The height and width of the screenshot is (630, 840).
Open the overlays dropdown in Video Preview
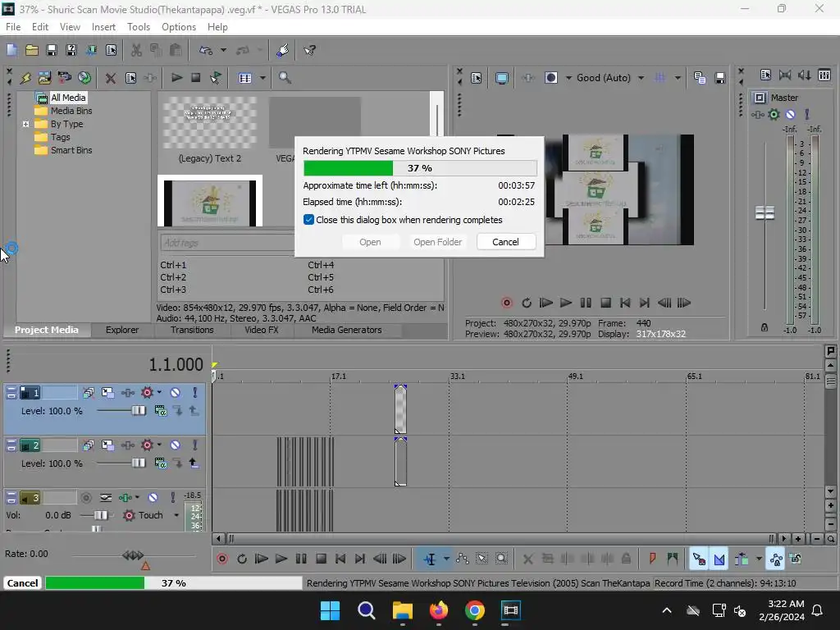[678, 78]
